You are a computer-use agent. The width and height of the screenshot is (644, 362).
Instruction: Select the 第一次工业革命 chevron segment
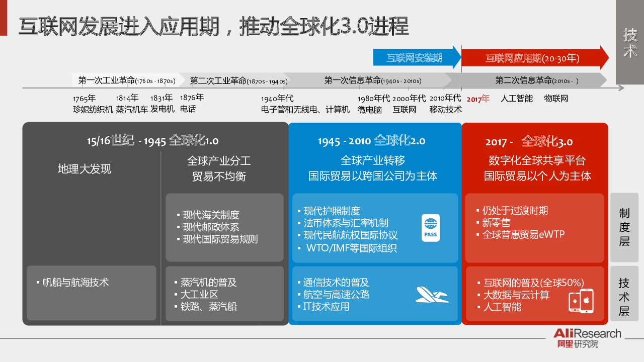(127, 80)
